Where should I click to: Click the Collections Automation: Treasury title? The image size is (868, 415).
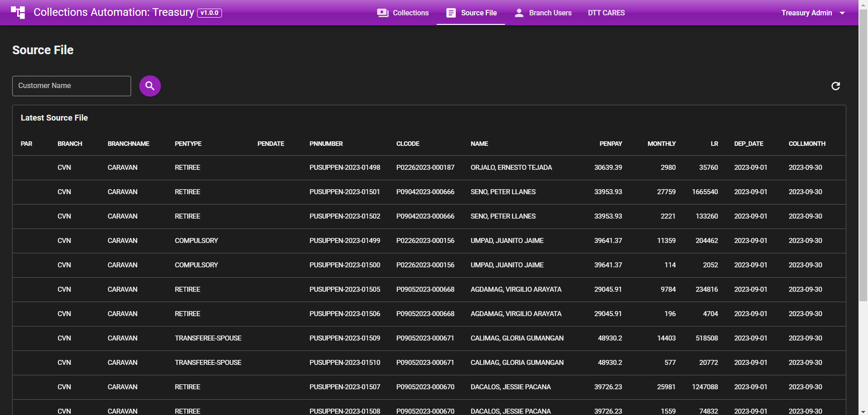click(x=114, y=12)
